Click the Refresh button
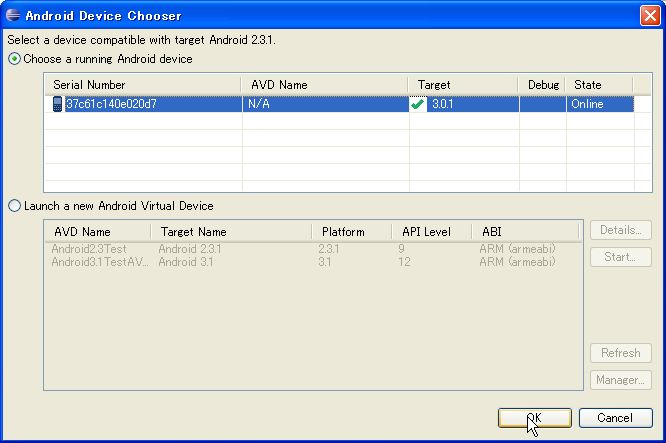The image size is (666, 443). coord(621,353)
